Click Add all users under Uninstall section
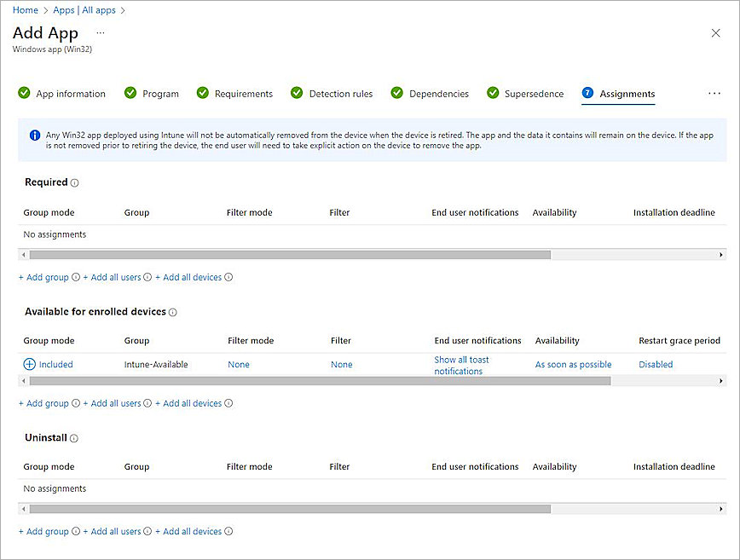740x560 pixels. click(x=116, y=531)
